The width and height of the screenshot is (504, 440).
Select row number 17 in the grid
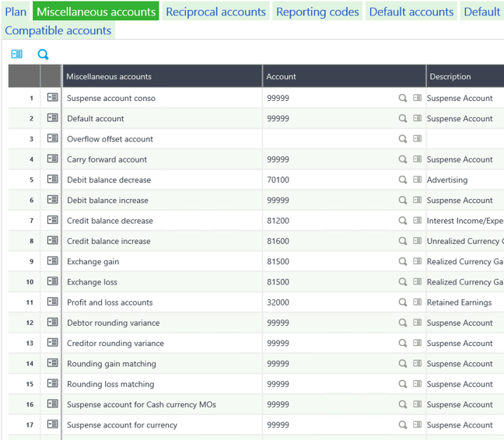30,425
